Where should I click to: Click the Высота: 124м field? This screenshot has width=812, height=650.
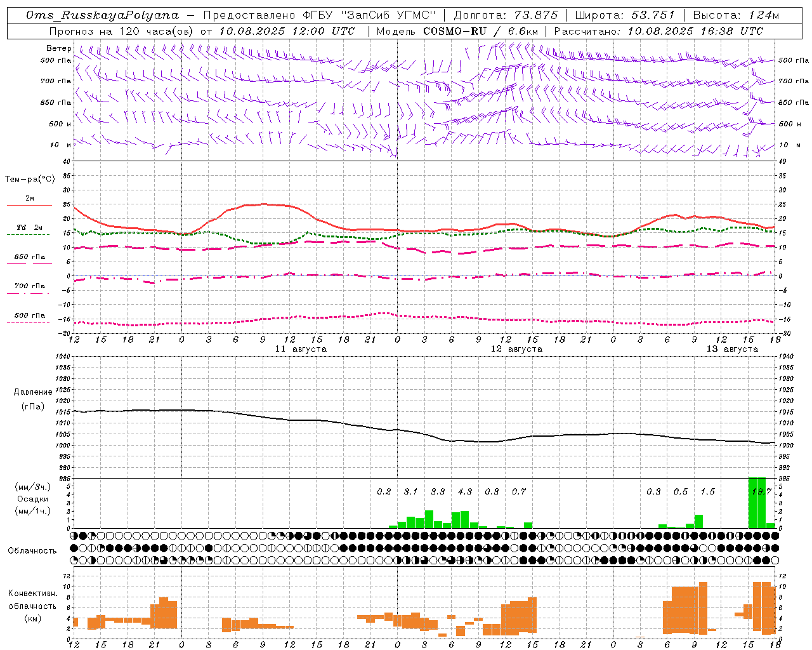click(736, 15)
